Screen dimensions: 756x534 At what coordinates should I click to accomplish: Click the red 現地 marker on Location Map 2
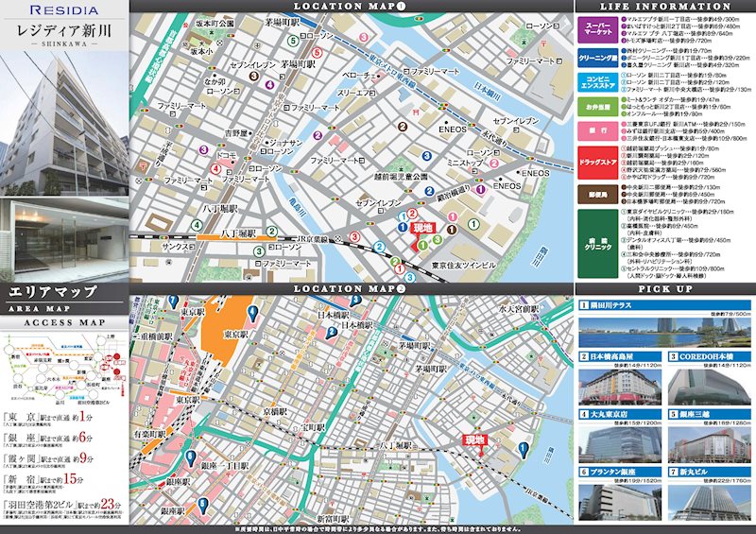point(472,441)
